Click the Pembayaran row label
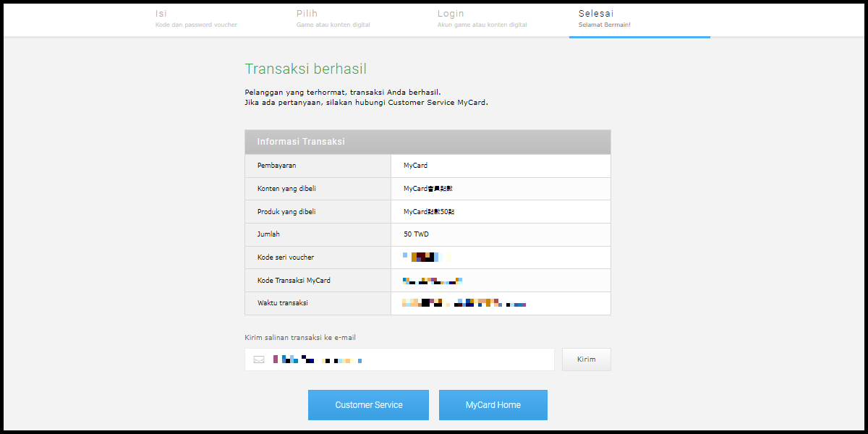Viewport: 868px width, 434px height. coord(276,166)
